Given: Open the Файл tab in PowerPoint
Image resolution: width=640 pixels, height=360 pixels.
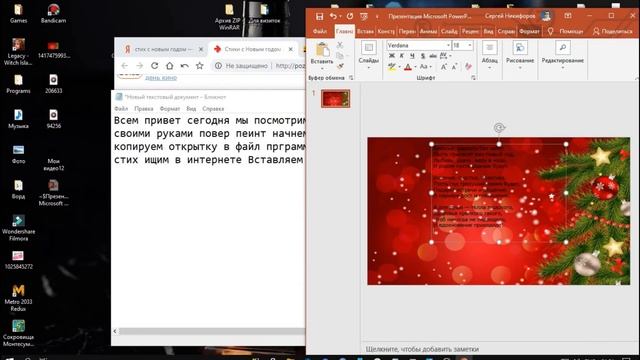Looking at the screenshot, I should click(320, 31).
